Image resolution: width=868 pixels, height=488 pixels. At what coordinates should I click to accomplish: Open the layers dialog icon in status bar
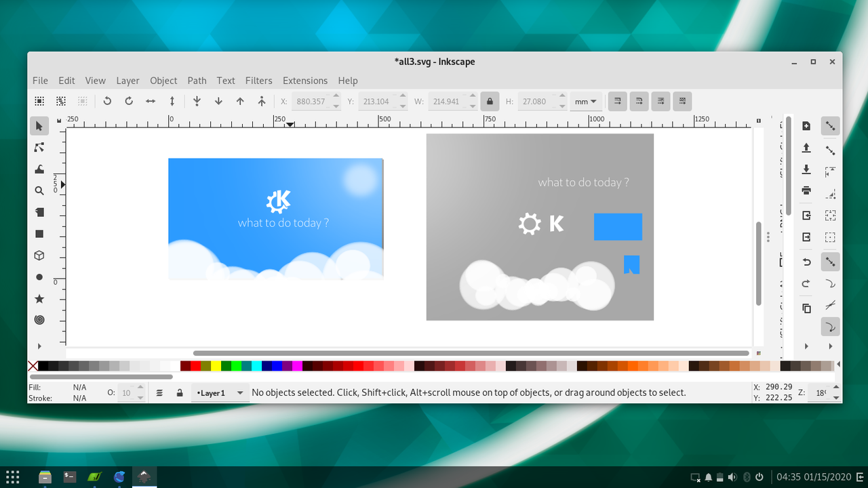coord(159,392)
